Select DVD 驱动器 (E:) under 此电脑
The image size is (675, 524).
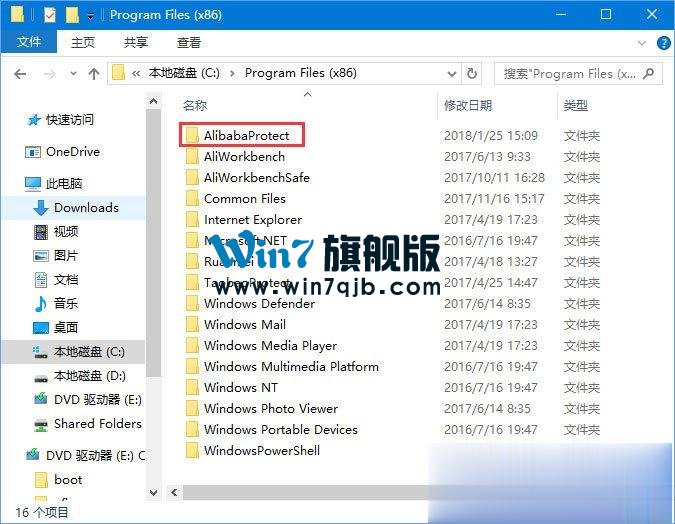pyautogui.click(x=98, y=400)
